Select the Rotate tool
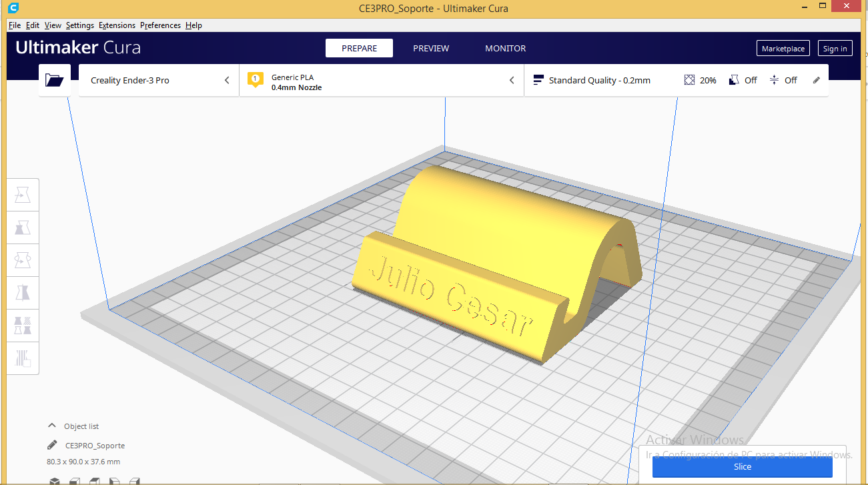 (x=23, y=261)
